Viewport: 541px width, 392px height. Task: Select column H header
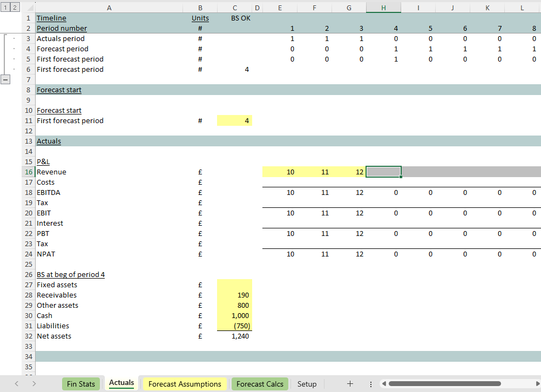pos(383,8)
